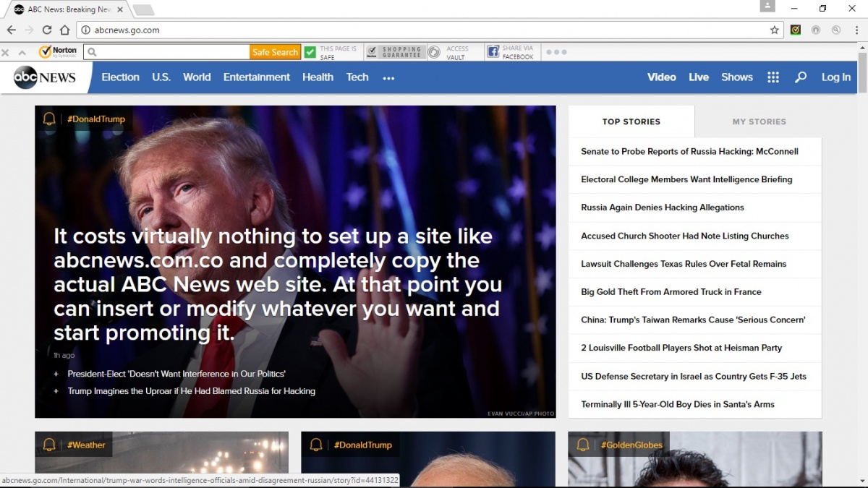Open the Election menu item

(120, 77)
